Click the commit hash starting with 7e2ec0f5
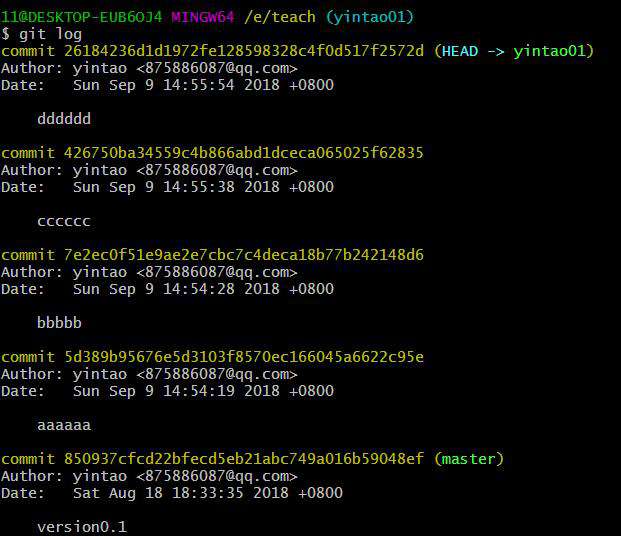Viewport: 621px width, 536px height. point(244,255)
